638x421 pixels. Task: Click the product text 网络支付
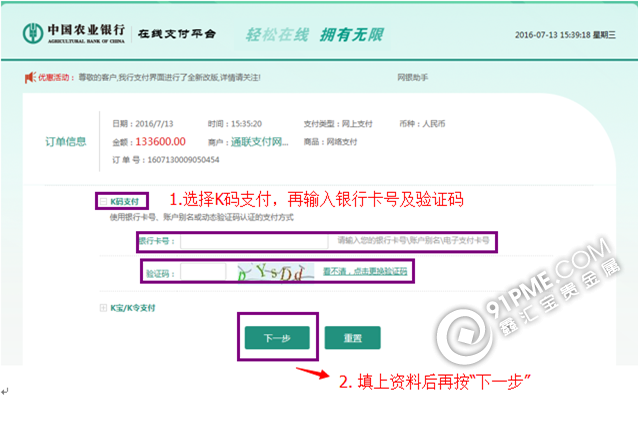342,142
